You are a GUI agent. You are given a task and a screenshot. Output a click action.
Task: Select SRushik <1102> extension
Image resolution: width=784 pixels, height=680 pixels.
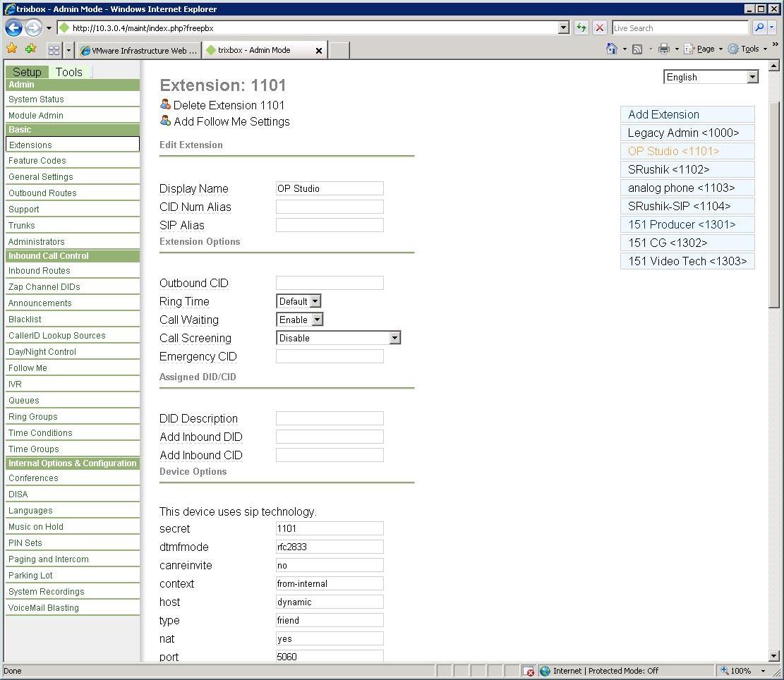click(x=687, y=169)
